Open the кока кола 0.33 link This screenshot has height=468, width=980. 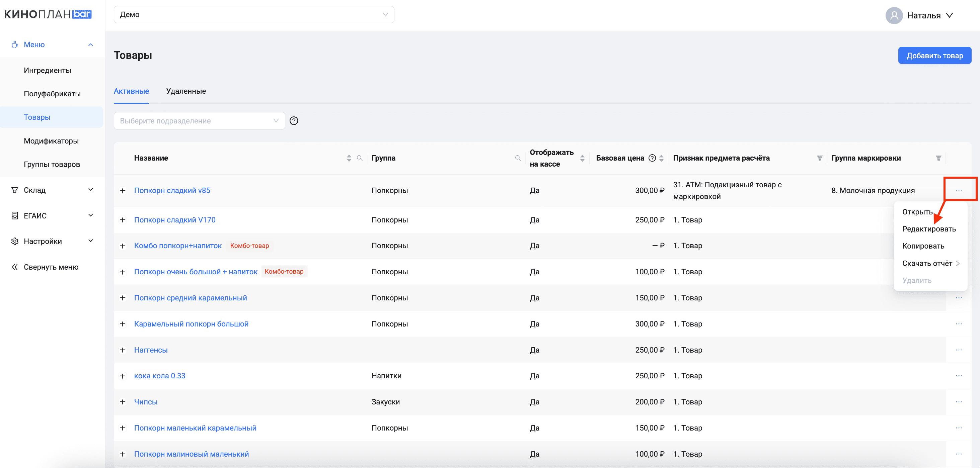pyautogui.click(x=160, y=376)
